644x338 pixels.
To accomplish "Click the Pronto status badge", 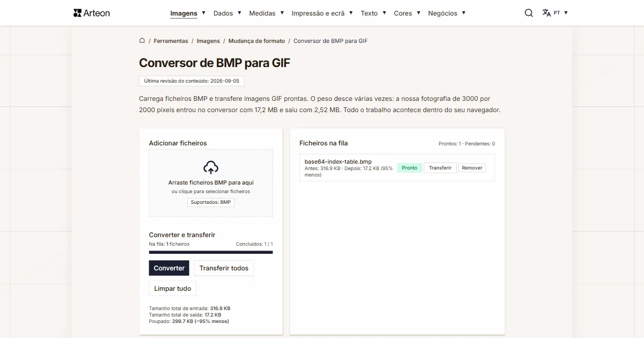I will pos(409,168).
